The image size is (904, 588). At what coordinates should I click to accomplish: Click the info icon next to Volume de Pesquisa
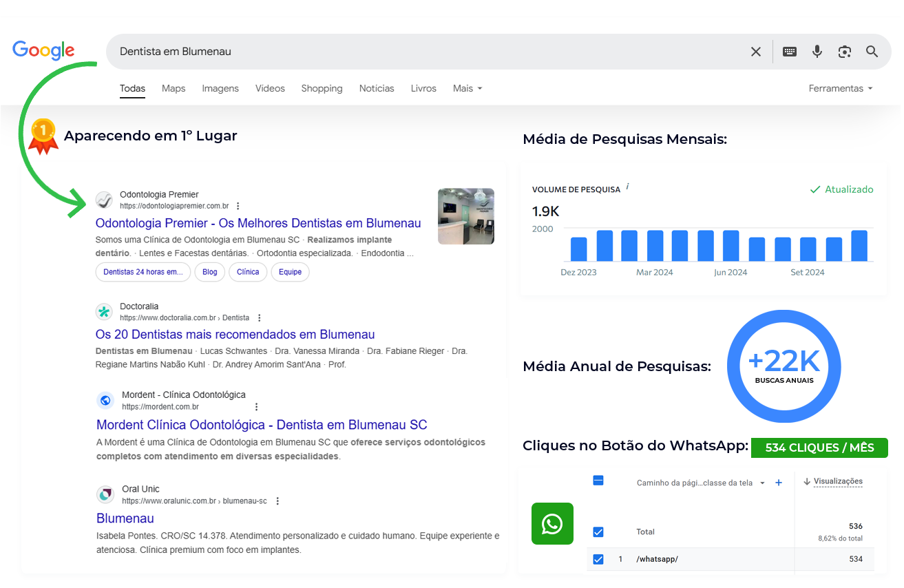[628, 187]
